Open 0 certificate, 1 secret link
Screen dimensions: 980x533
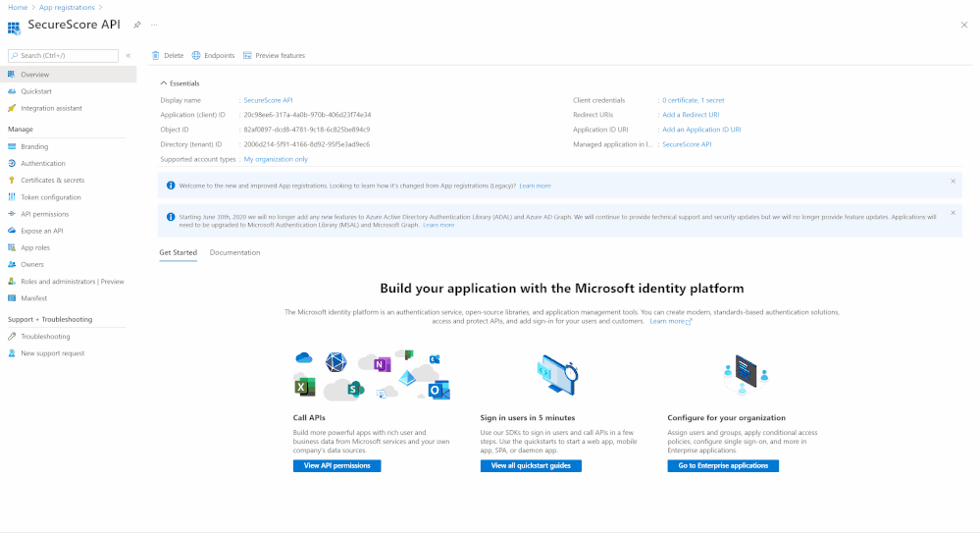click(x=694, y=100)
